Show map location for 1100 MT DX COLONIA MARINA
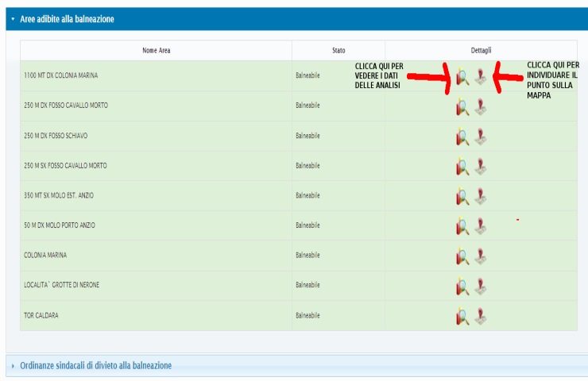 click(x=480, y=77)
